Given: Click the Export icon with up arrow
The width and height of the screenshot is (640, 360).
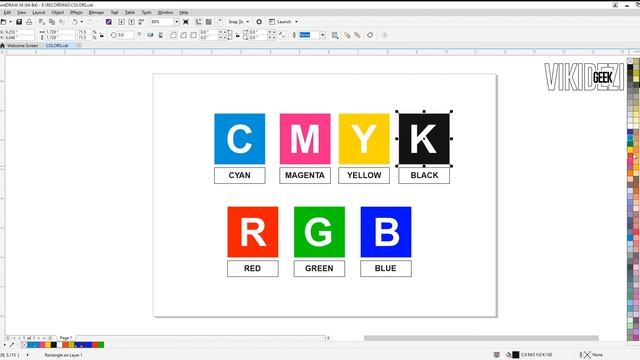Looking at the screenshot, I should (131, 22).
